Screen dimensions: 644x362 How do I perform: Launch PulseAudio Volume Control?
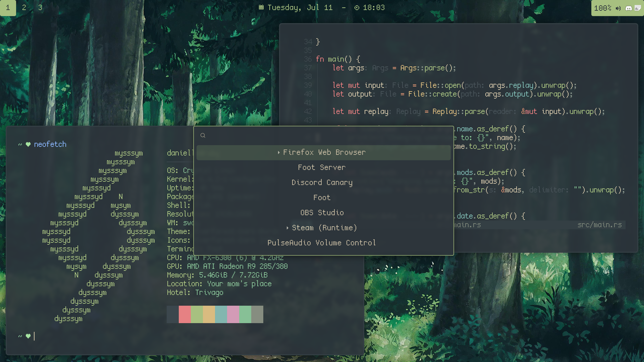pos(322,243)
